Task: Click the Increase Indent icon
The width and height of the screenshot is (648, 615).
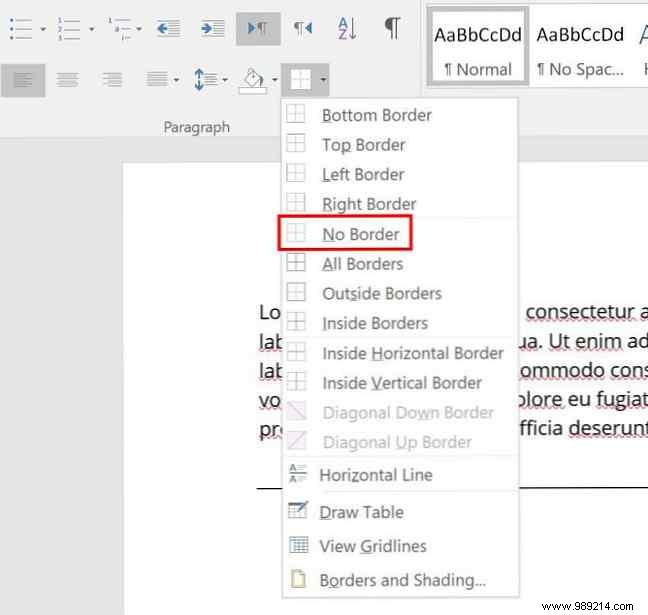Action: point(212,29)
